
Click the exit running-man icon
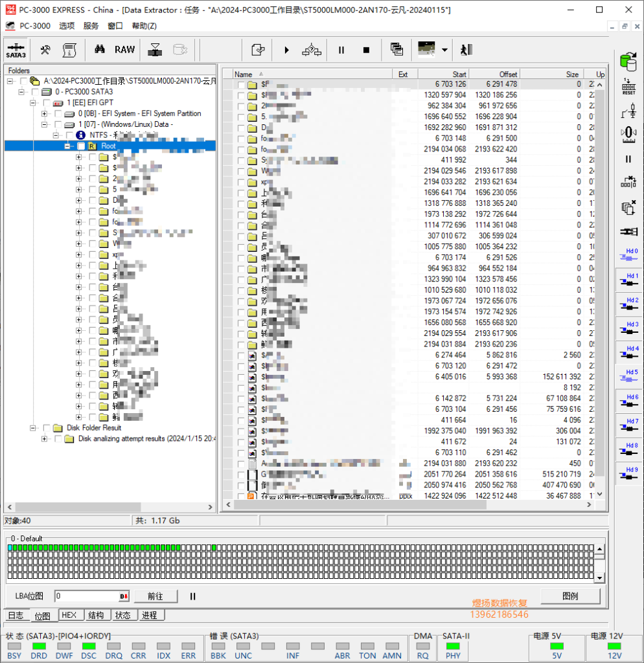coord(466,50)
